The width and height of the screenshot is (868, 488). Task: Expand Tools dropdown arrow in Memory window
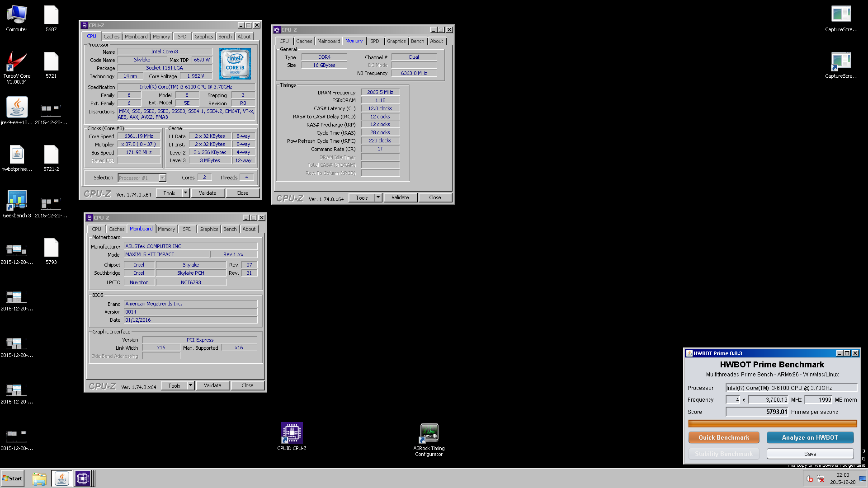pyautogui.click(x=378, y=197)
